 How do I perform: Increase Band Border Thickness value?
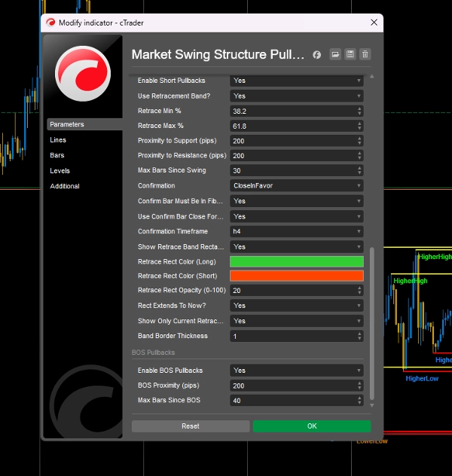(360, 334)
